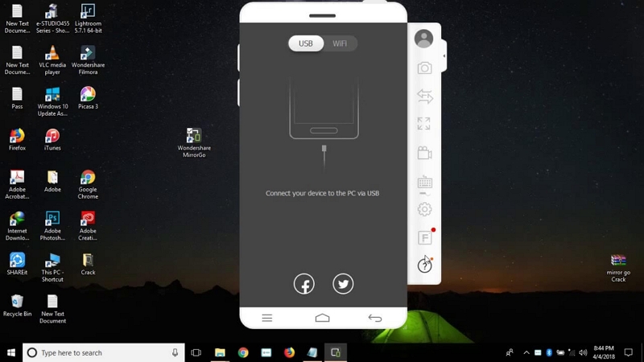This screenshot has height=362, width=644.
Task: Tap the phone back button
Action: tap(375, 318)
